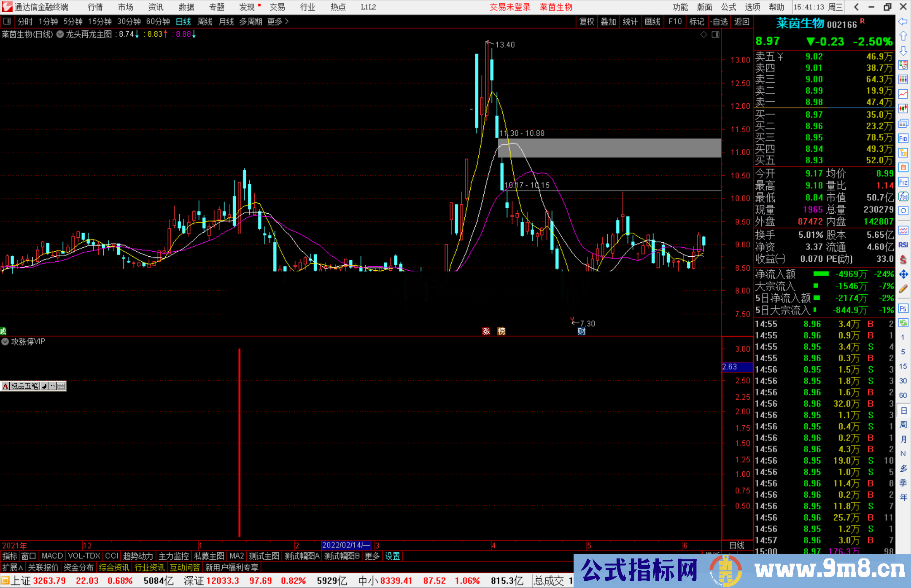
Task: Switch to the MACD indicator tab
Action: coord(52,556)
